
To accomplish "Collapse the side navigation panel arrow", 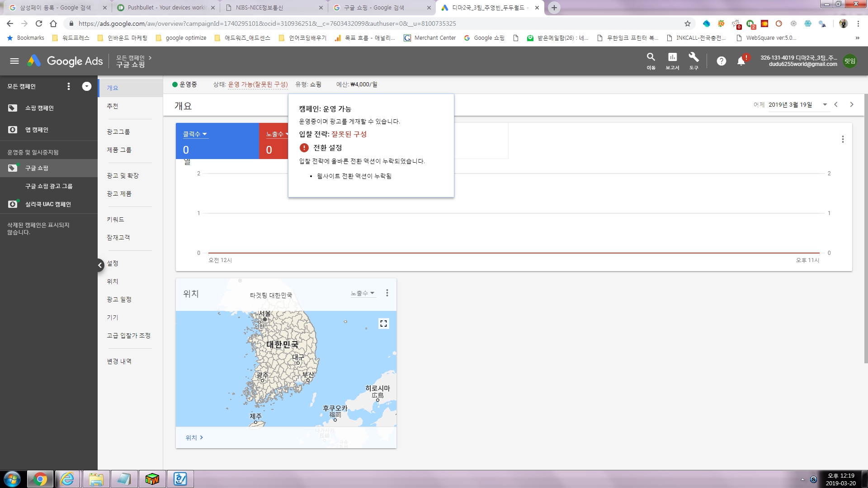I will pyautogui.click(x=100, y=265).
